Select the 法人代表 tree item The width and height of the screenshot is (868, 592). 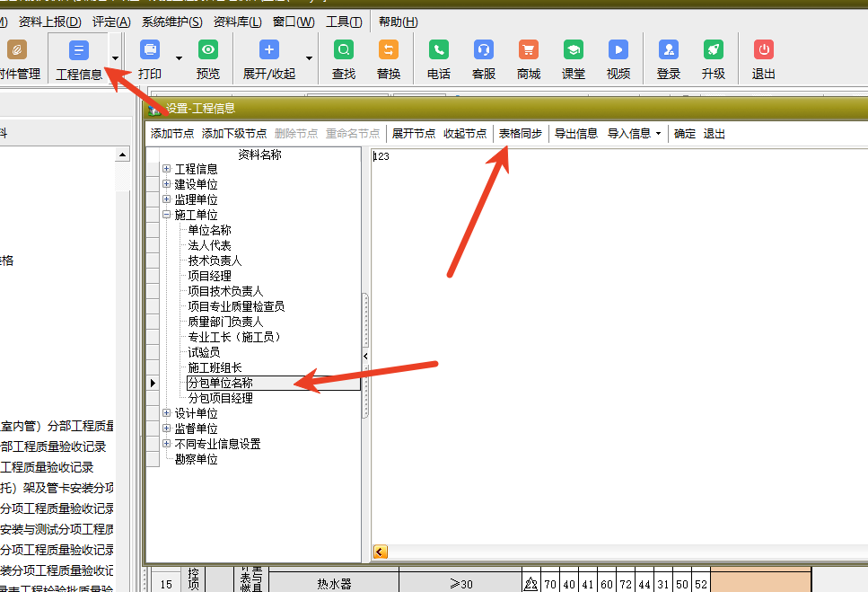[209, 245]
